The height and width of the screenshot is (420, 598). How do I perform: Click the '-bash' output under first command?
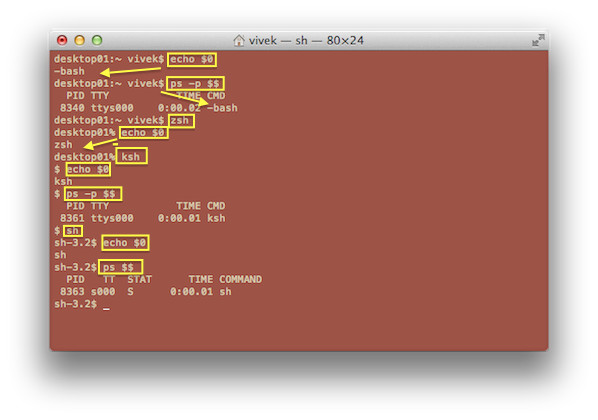pyautogui.click(x=69, y=71)
